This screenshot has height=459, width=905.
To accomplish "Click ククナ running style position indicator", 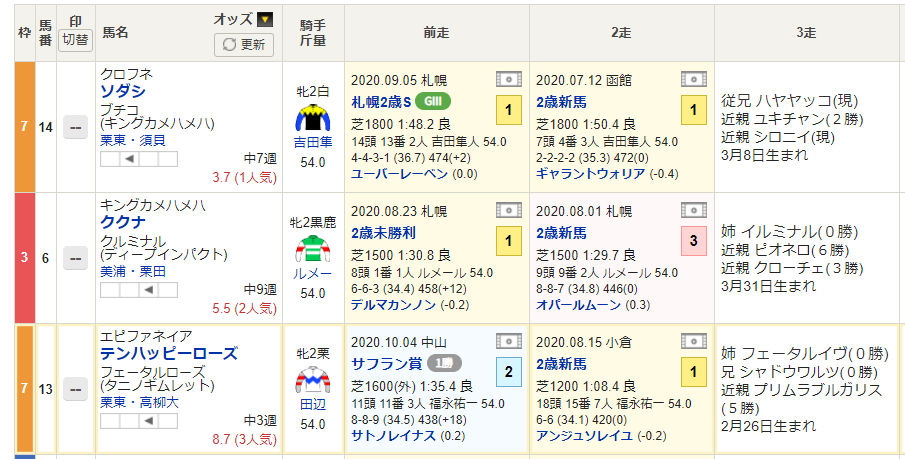I will point(139,290).
